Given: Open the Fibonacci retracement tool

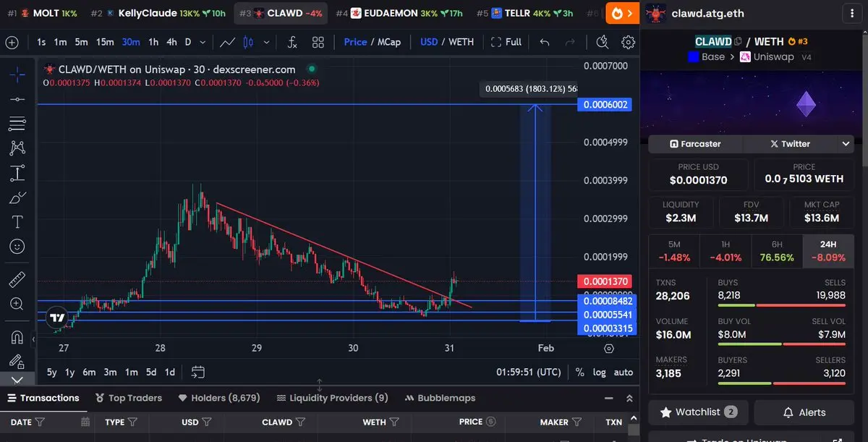Looking at the screenshot, I should [17, 123].
